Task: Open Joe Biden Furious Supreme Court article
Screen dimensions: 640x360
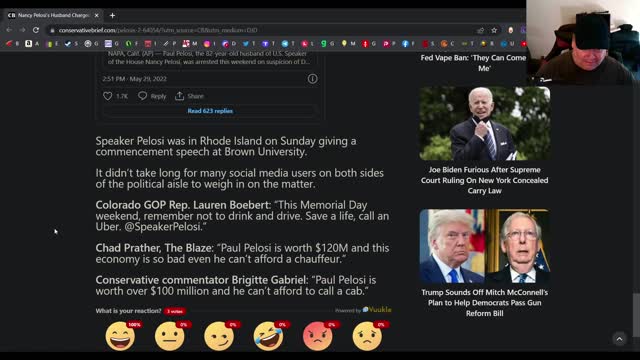Action: [x=484, y=180]
